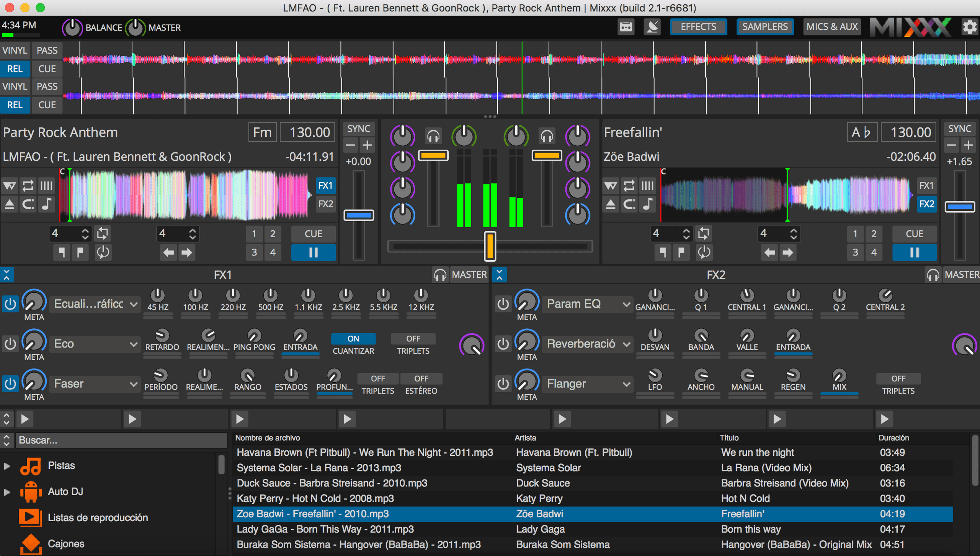Toggle headphone cue for right deck channel
Image resolution: width=980 pixels, height=556 pixels.
(547, 136)
